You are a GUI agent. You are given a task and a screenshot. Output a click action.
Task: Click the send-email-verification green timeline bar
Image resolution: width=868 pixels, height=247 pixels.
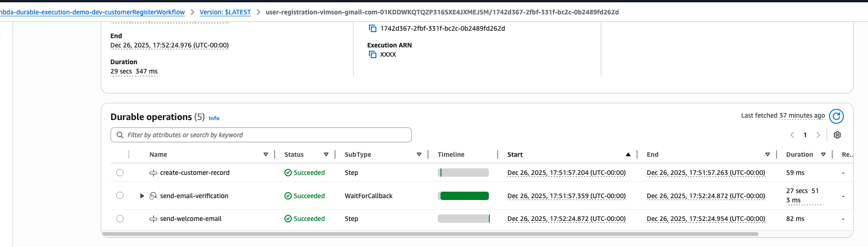pos(464,196)
